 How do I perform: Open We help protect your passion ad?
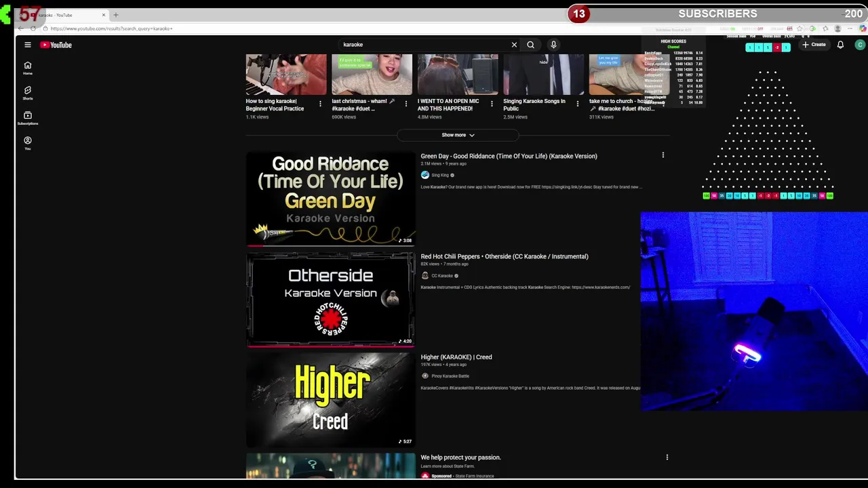[x=460, y=457]
